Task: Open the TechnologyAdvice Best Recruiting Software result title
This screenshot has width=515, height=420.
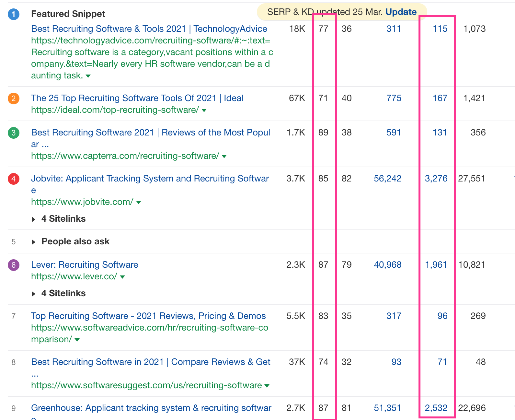Action: pyautogui.click(x=149, y=29)
